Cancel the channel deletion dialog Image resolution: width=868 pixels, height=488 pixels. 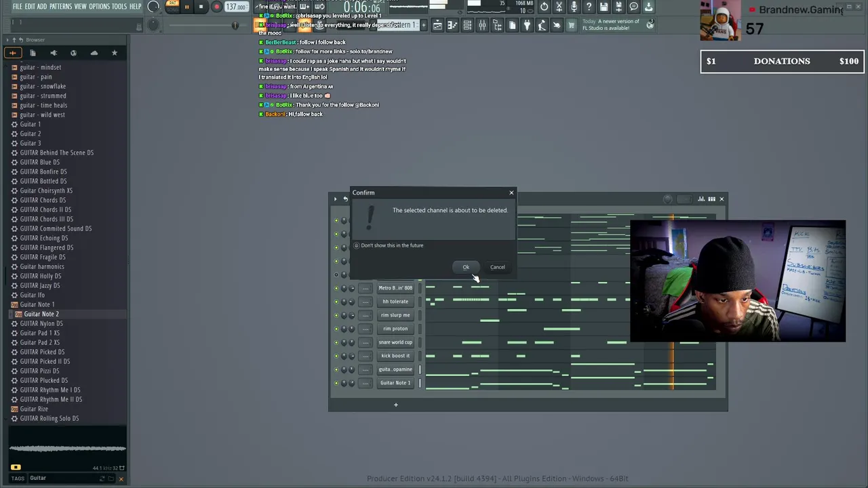[x=498, y=267]
